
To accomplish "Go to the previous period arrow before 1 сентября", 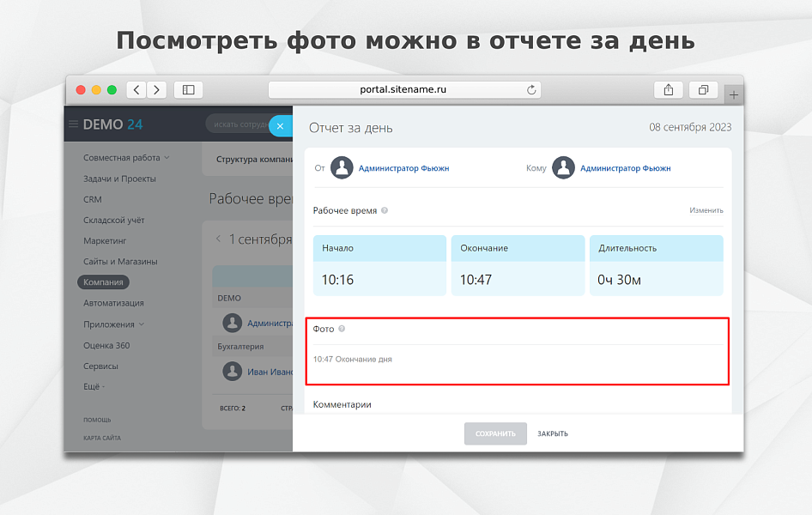I will coord(218,239).
